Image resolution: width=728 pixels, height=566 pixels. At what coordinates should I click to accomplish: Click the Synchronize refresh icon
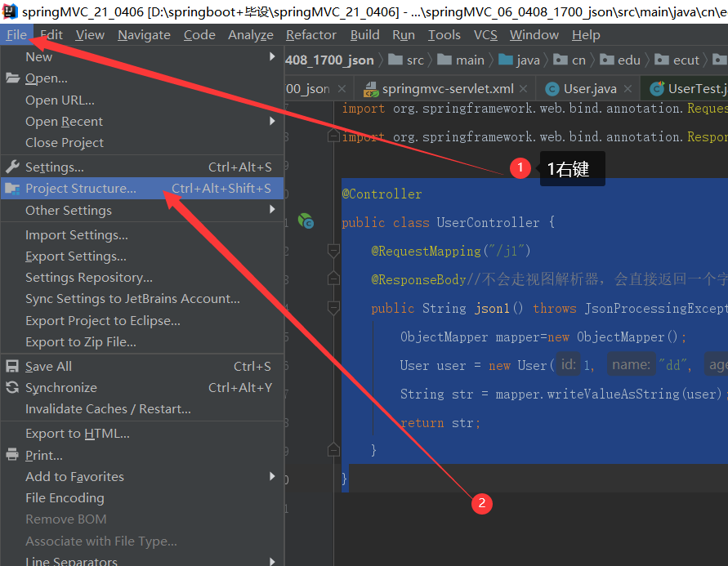[x=12, y=387]
